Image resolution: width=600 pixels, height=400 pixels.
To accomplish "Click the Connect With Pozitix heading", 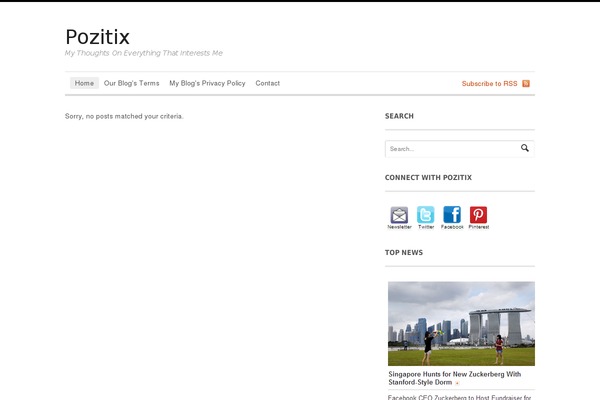I will [428, 178].
